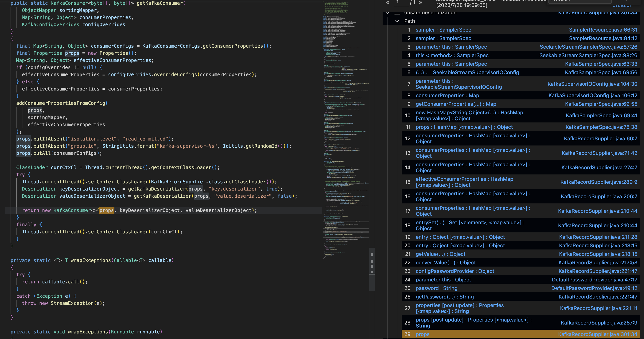This screenshot has height=339, width=644.
Task: Click highlighted props in return new KafkaConsumer line
Action: 107,210
